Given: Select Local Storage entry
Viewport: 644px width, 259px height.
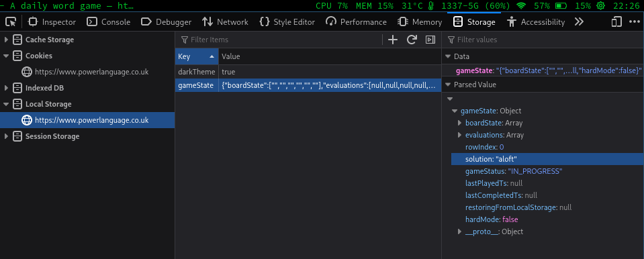Looking at the screenshot, I should (48, 104).
